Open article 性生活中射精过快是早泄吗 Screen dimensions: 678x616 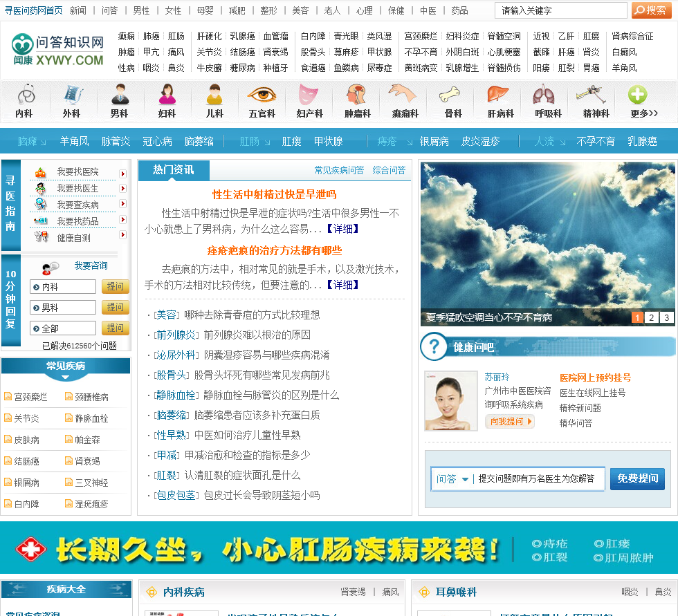274,195
